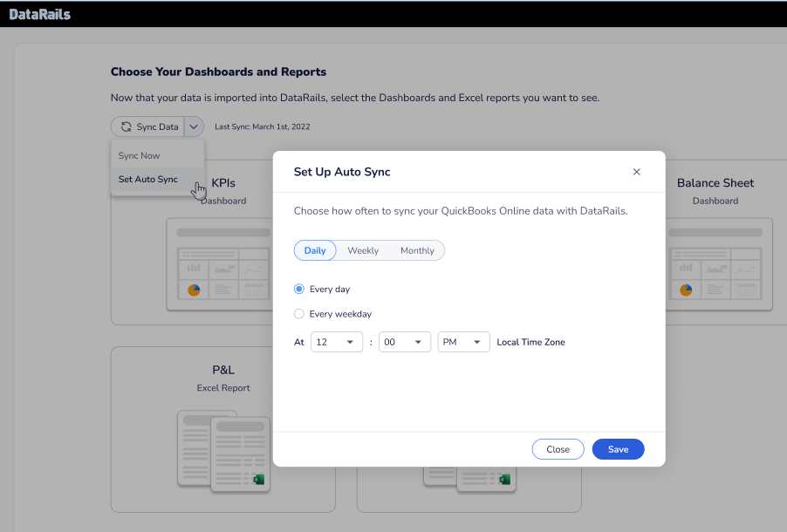Click the P&L Excel report document icon
787x532 pixels.
pyautogui.click(x=223, y=450)
